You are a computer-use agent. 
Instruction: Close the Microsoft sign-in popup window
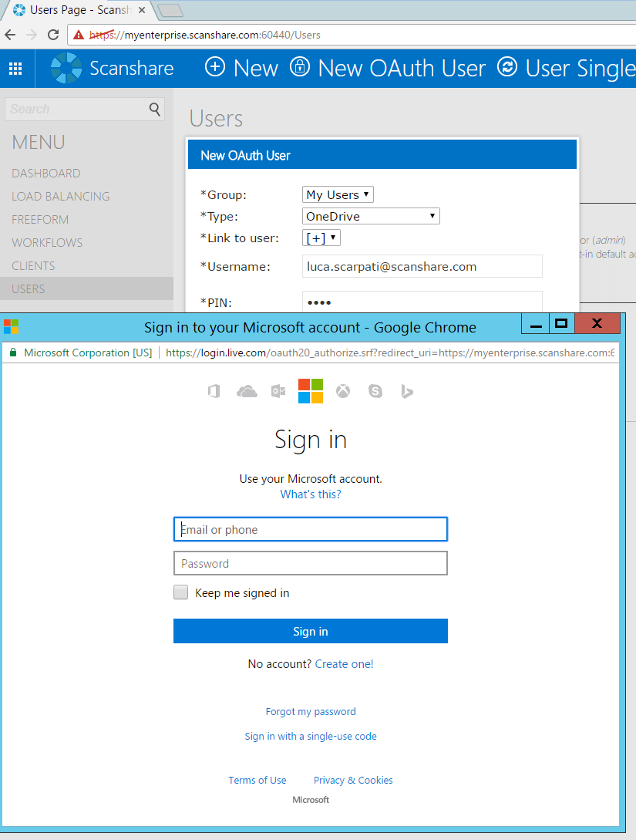[597, 323]
